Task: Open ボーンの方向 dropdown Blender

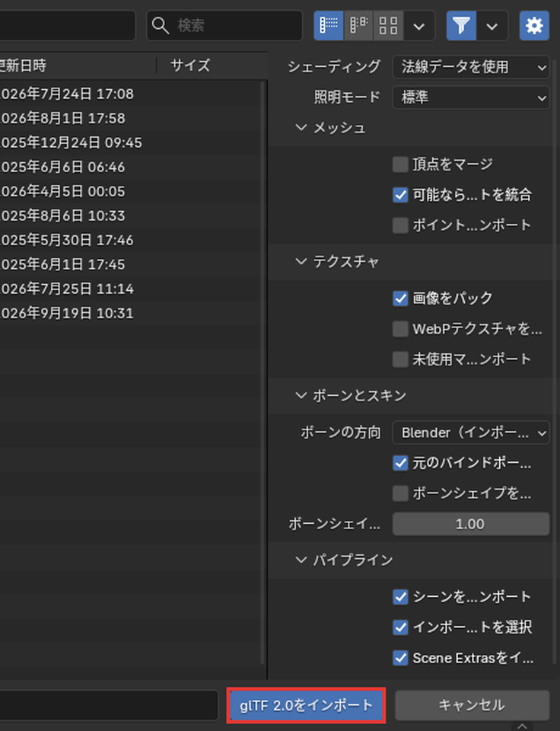Action: point(471,433)
